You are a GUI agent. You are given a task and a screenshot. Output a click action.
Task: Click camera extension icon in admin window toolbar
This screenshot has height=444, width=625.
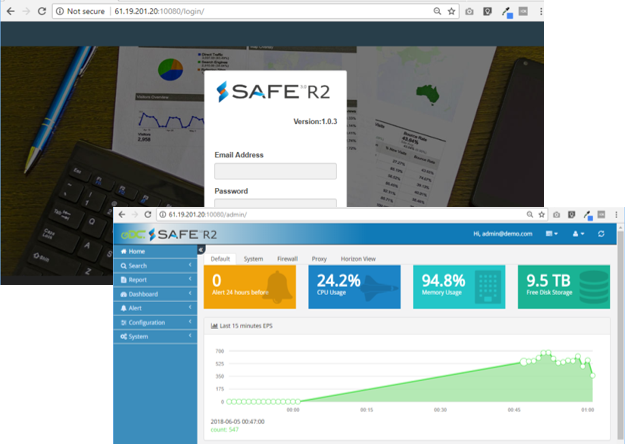click(x=556, y=215)
